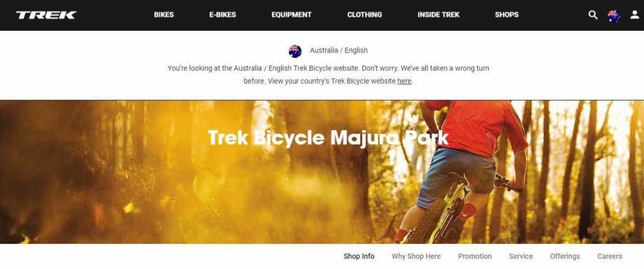This screenshot has height=269, width=644.
Task: Click the Australian flag icon in header
Action: click(614, 16)
